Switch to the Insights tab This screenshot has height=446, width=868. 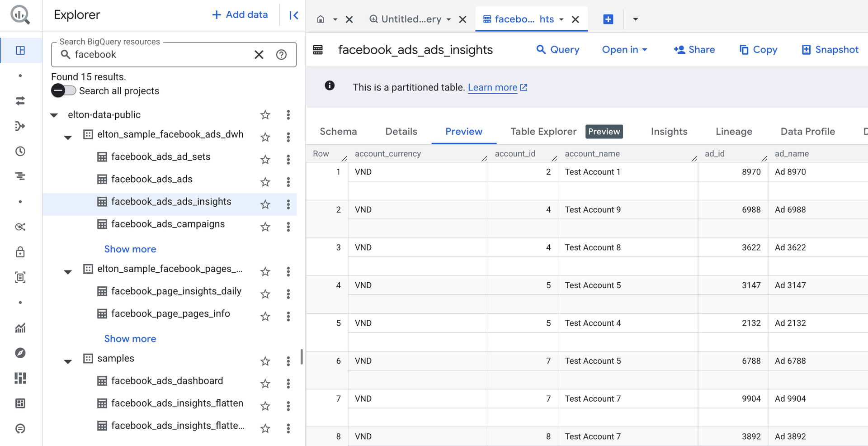pos(669,132)
